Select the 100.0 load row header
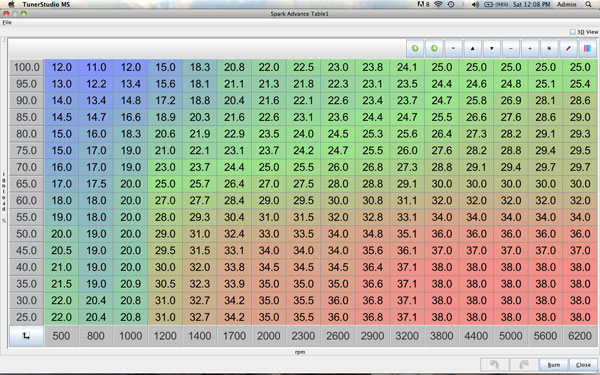The image size is (600, 375). point(26,67)
